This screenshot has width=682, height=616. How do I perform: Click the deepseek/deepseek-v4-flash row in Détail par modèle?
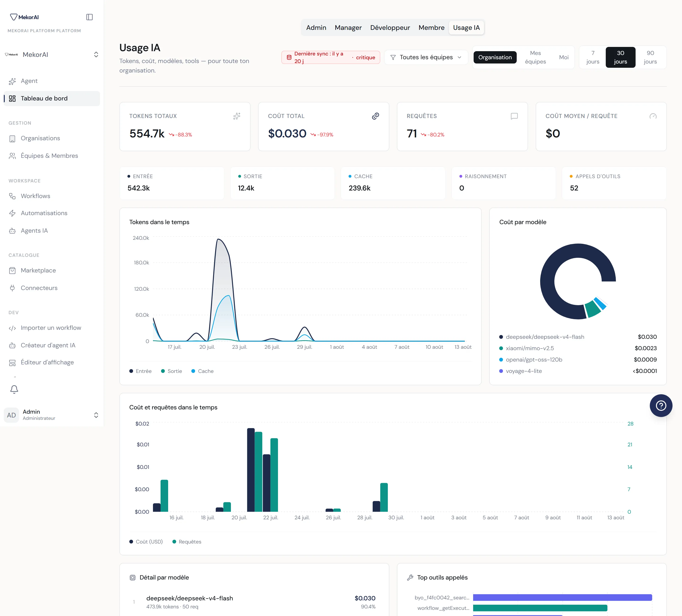(x=254, y=602)
